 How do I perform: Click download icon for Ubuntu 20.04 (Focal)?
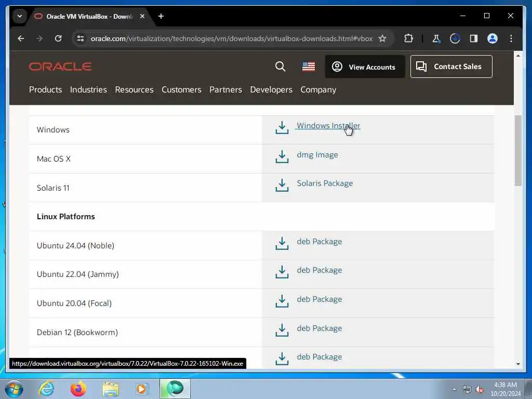point(282,301)
